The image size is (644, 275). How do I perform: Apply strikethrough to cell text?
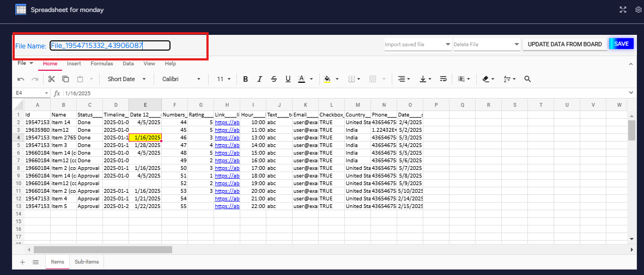tap(274, 79)
